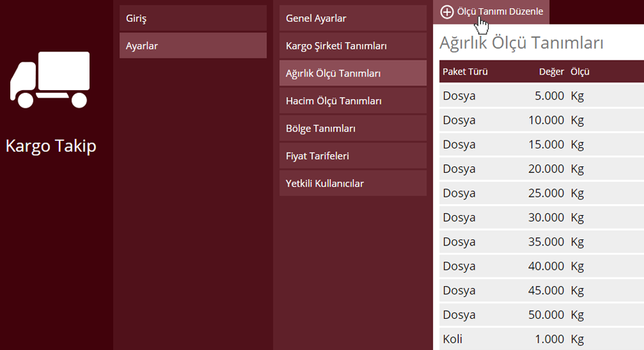Click the Paket Türü column header
Screen dimensions: 644x350
pos(465,71)
